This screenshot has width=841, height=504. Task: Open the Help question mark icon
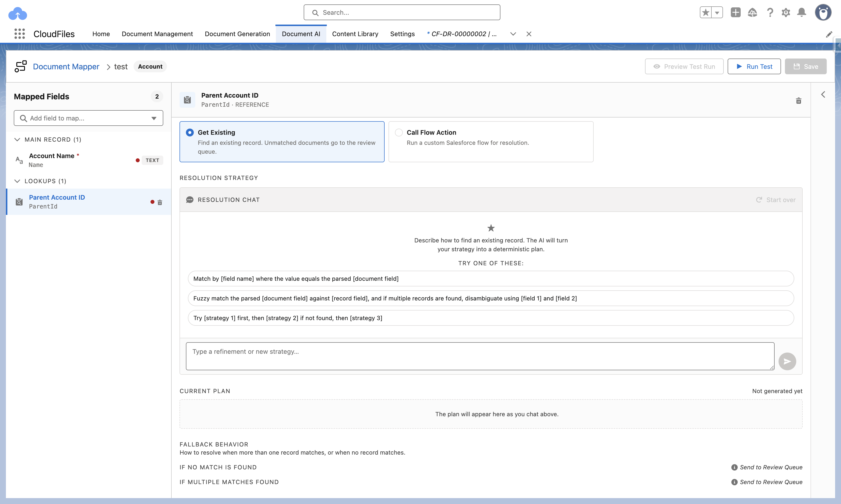click(x=770, y=13)
